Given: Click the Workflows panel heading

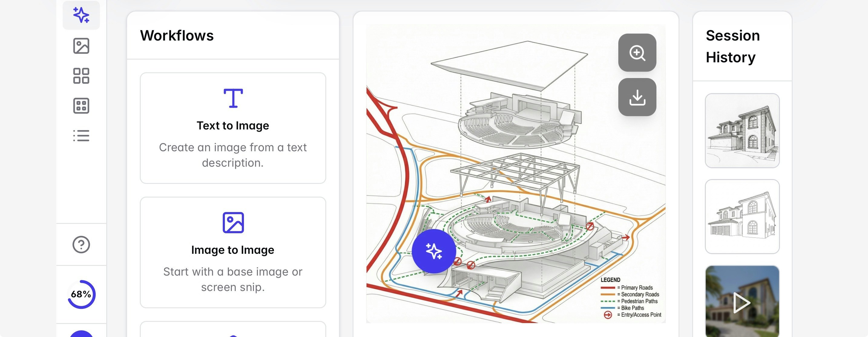Looking at the screenshot, I should pyautogui.click(x=177, y=35).
